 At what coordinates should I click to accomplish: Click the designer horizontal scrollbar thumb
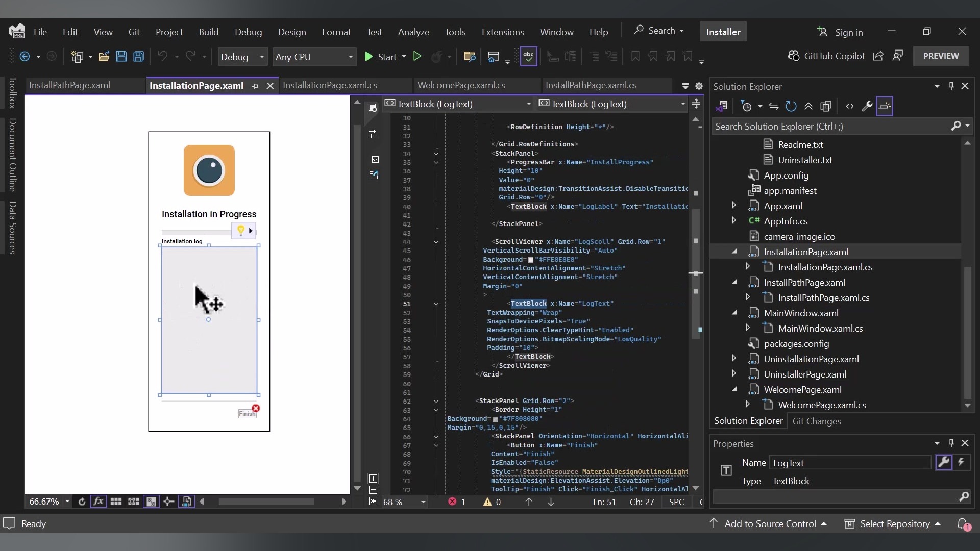coord(266,502)
